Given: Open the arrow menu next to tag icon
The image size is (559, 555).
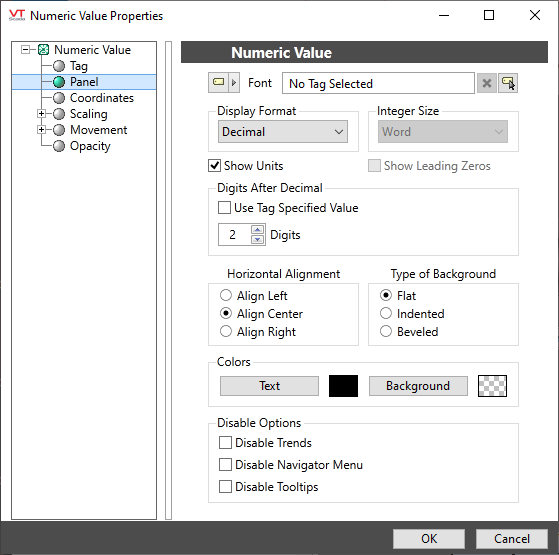Looking at the screenshot, I should pos(234,83).
